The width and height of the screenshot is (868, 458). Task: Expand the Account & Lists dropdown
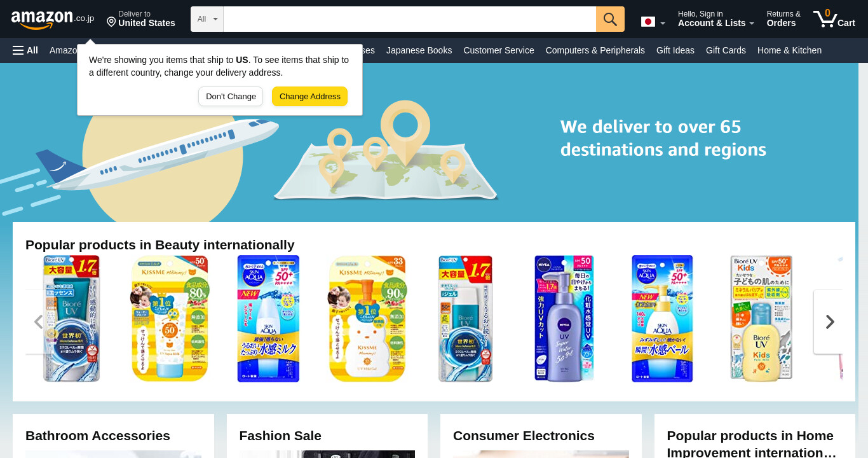716,18
